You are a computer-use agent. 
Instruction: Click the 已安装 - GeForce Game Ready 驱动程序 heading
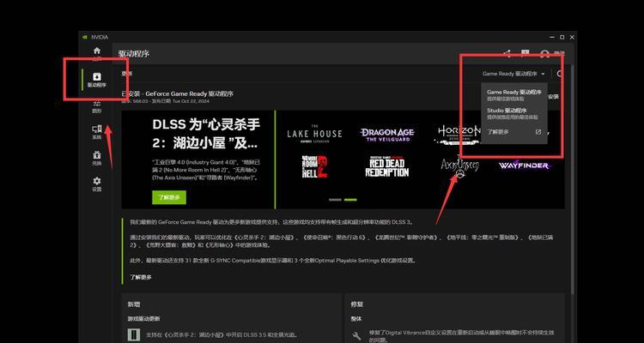click(178, 94)
